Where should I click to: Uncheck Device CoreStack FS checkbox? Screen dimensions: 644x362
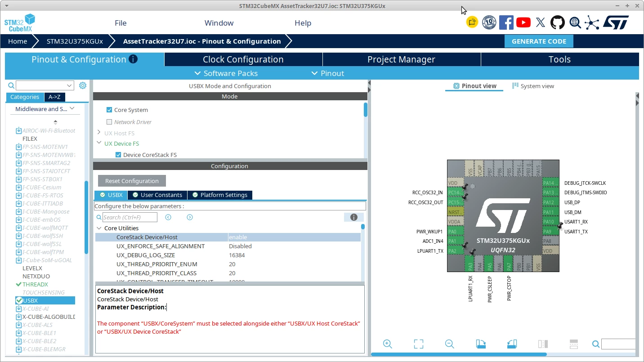coord(118,155)
